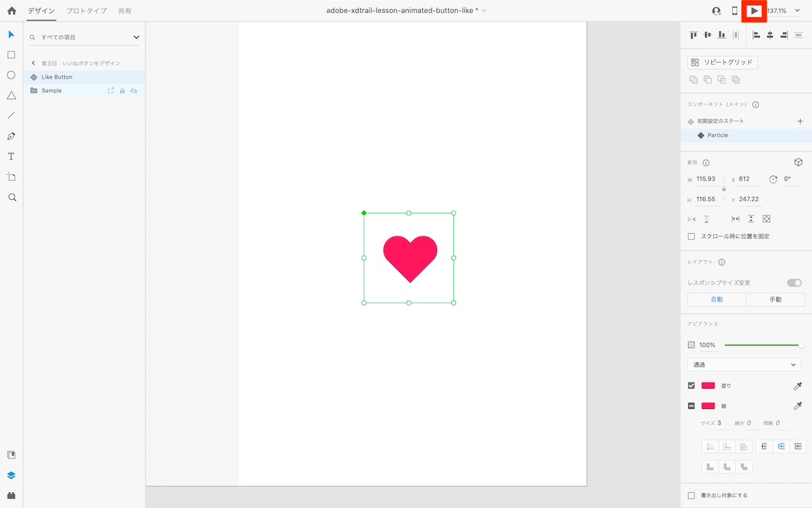Viewport: 812px width, 508px height.
Task: Open the blend mode dropdown
Action: 744,365
